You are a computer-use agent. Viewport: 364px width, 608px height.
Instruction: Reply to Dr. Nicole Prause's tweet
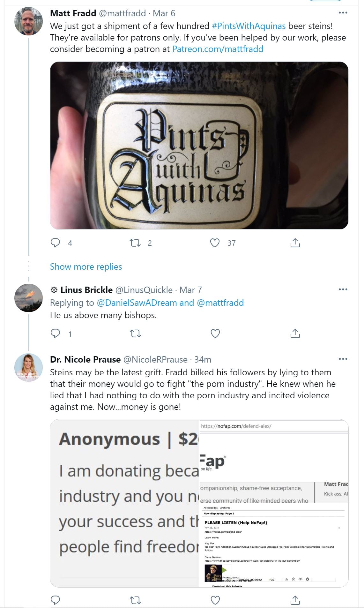(x=56, y=600)
